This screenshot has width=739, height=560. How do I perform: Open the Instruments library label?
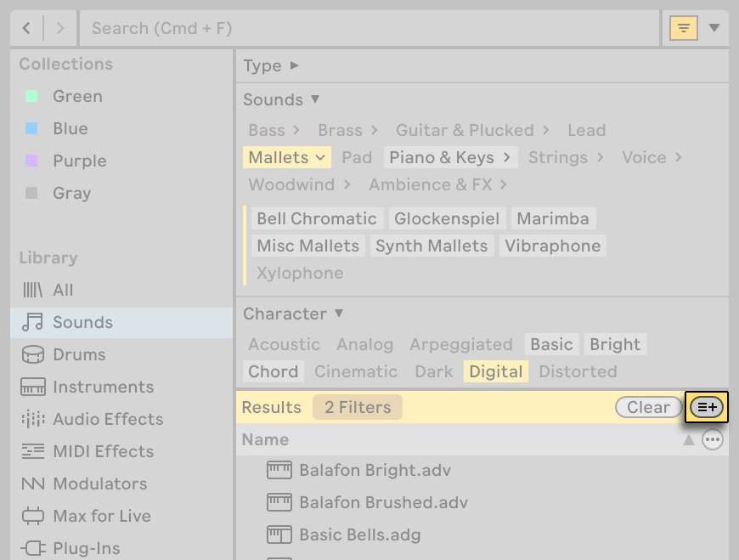[104, 387]
